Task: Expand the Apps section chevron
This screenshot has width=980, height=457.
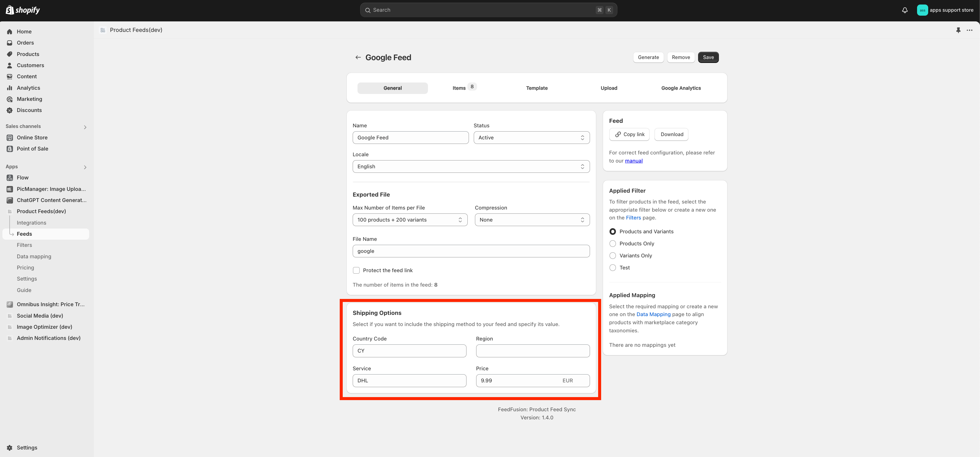Action: 85,167
